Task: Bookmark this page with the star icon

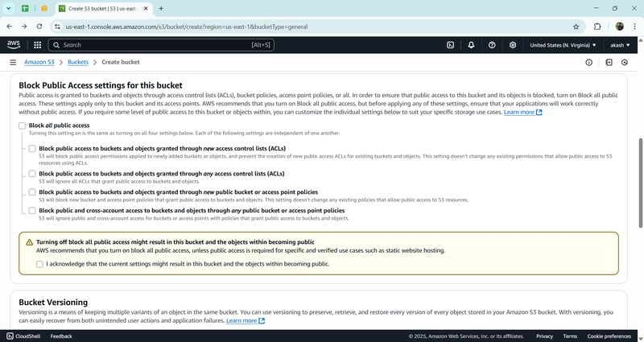Action: [576, 27]
